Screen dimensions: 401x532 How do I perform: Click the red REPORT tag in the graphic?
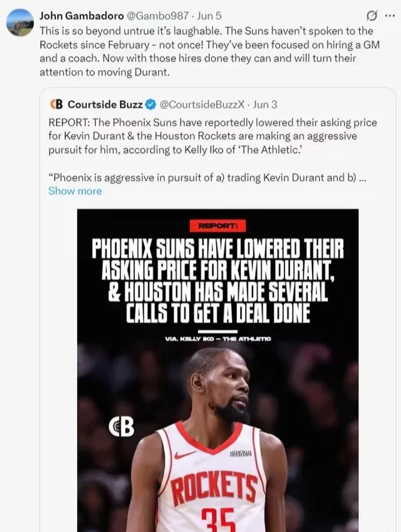click(x=217, y=225)
